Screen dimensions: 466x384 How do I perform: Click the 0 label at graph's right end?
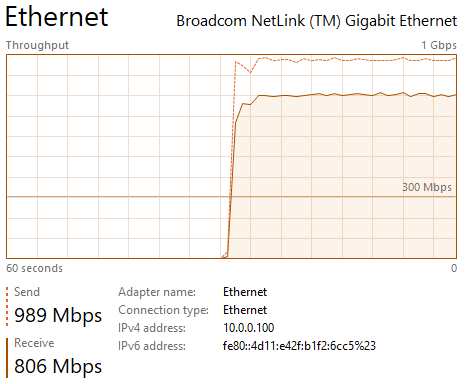pos(454,268)
